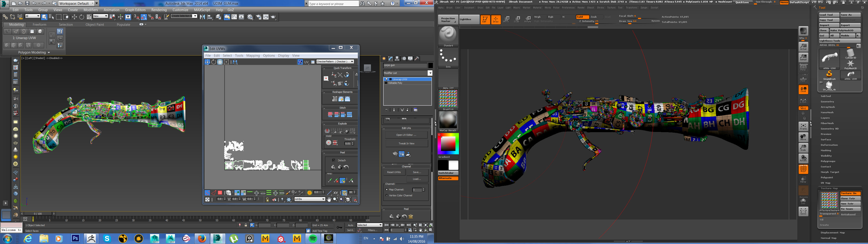Click the Straighten Selection icon under Reshape Elements

(335, 99)
